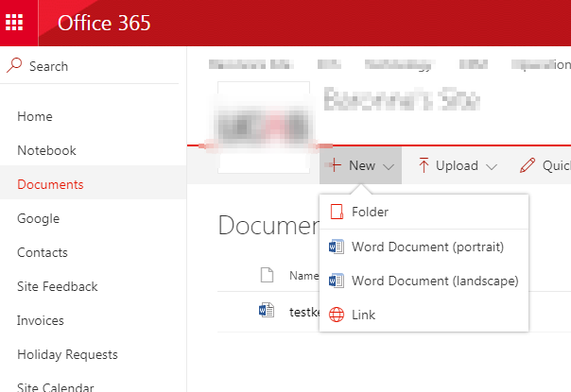Click the Upload button label

pos(457,165)
